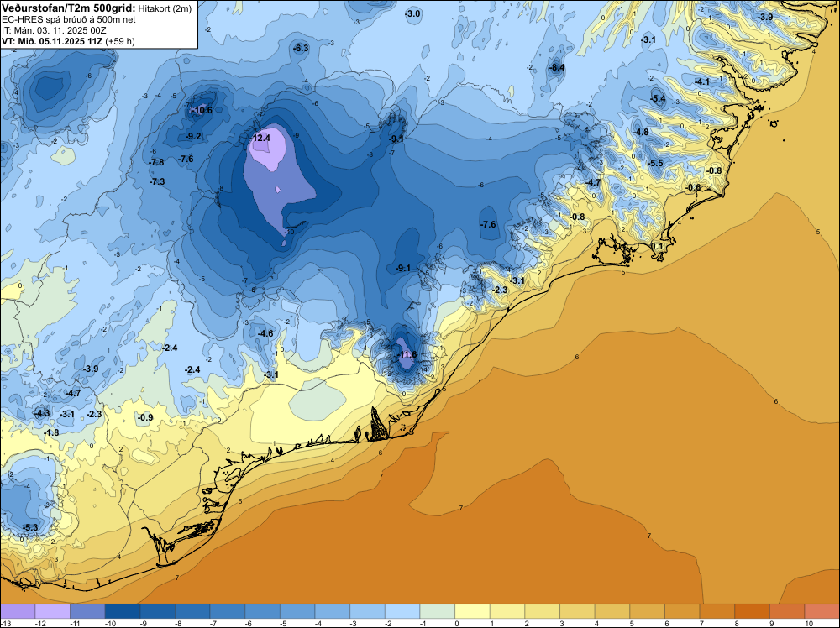Click the -10.6 temperature value on the map
Screen dimensions: 840x628
[202, 110]
